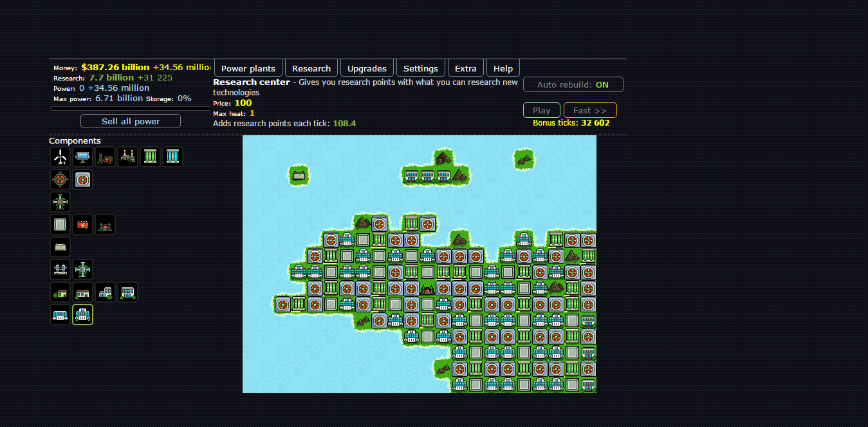
Task: Select the solar panel component
Action: (x=82, y=157)
